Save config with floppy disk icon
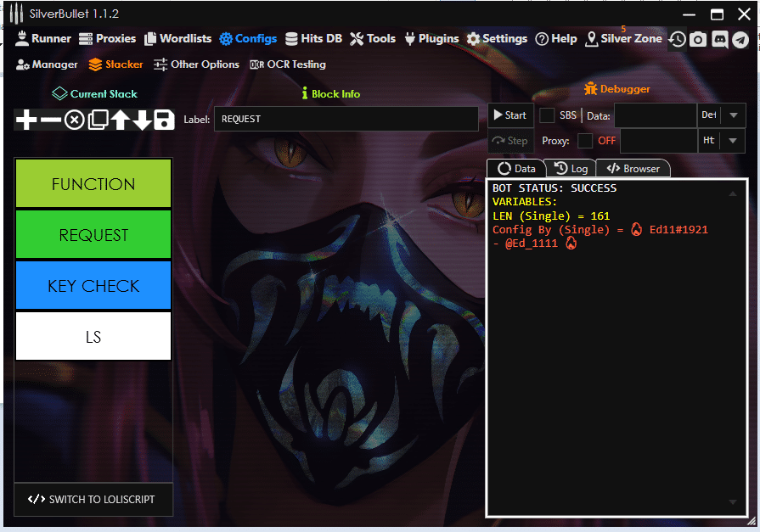The height and width of the screenshot is (532, 760). click(164, 120)
